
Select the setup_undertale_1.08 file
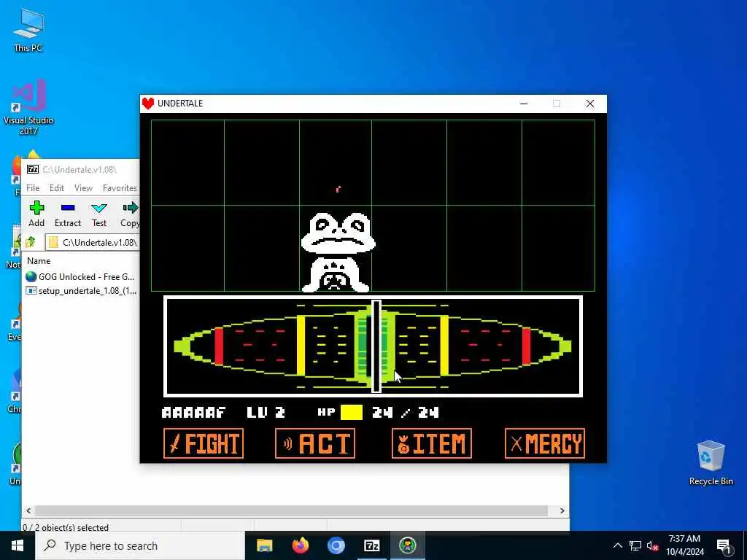point(82,291)
